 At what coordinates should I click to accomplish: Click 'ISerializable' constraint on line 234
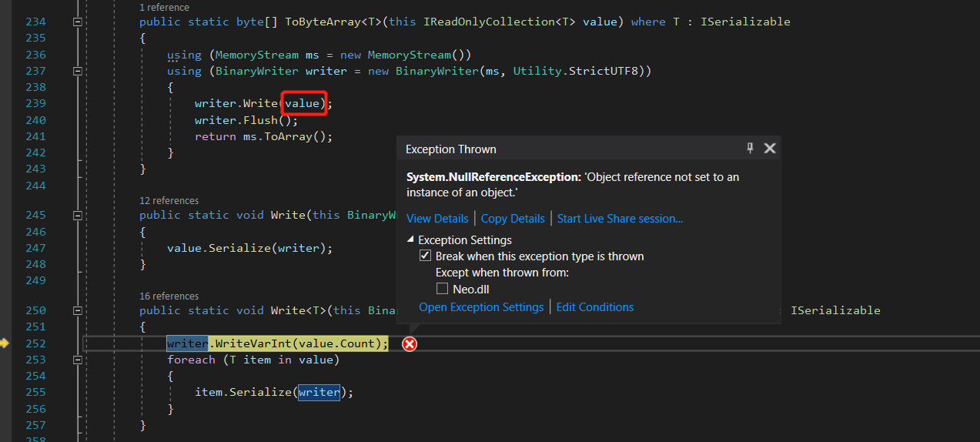745,22
